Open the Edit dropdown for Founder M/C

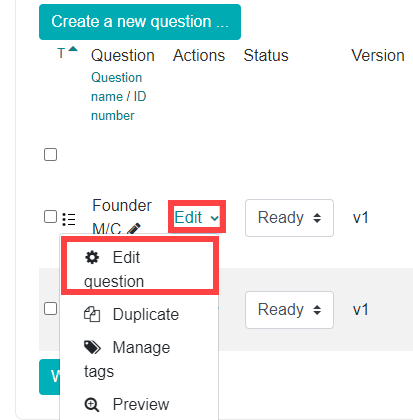(197, 217)
